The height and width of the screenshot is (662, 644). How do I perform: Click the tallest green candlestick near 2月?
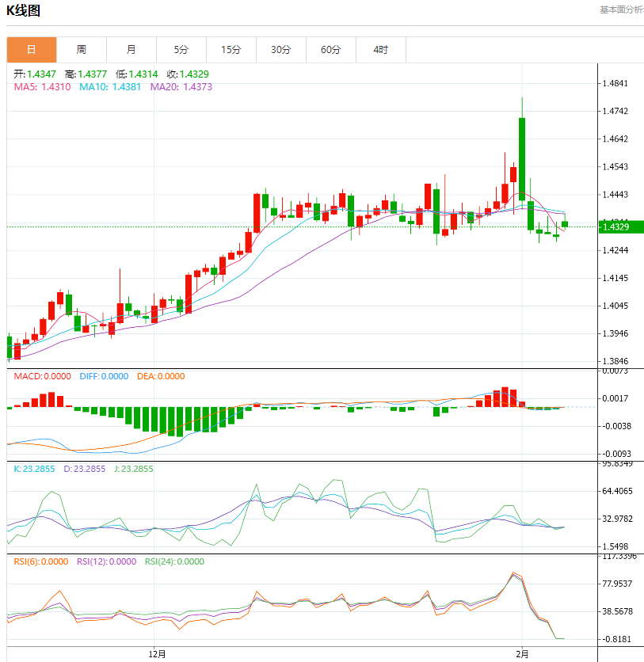point(522,159)
